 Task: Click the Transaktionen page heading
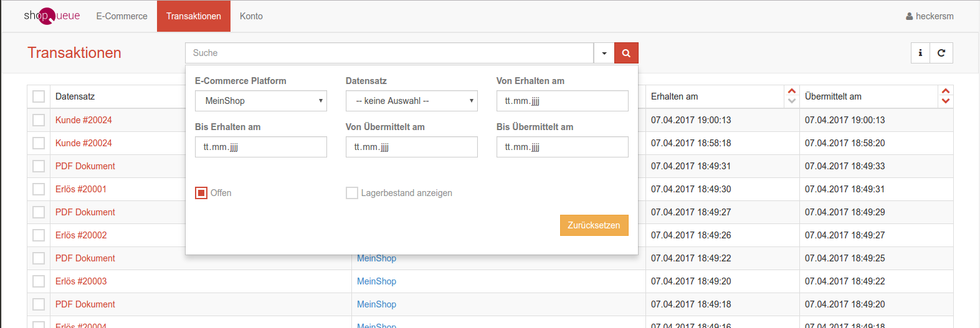click(74, 53)
